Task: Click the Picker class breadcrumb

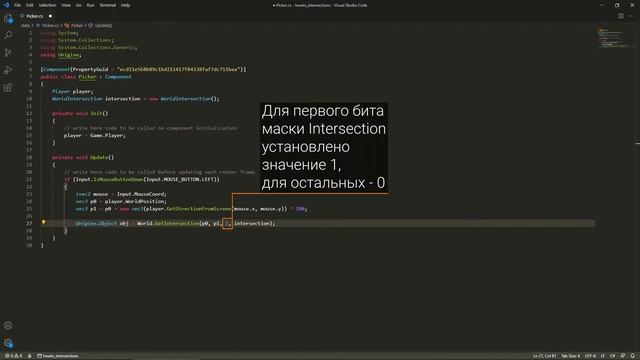Action: 77,25
